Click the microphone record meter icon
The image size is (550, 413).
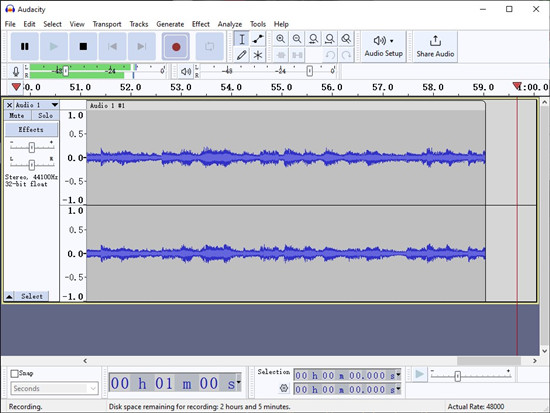(16, 72)
